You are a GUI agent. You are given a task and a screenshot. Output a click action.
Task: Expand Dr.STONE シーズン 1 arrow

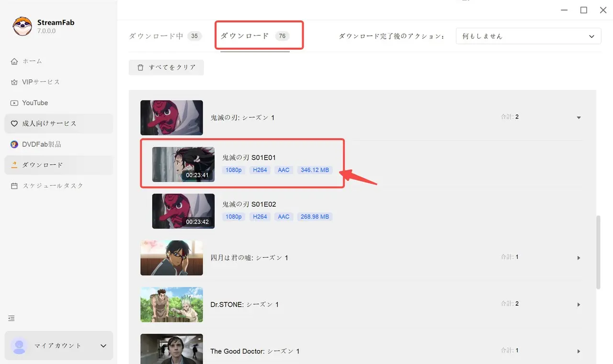(x=579, y=305)
